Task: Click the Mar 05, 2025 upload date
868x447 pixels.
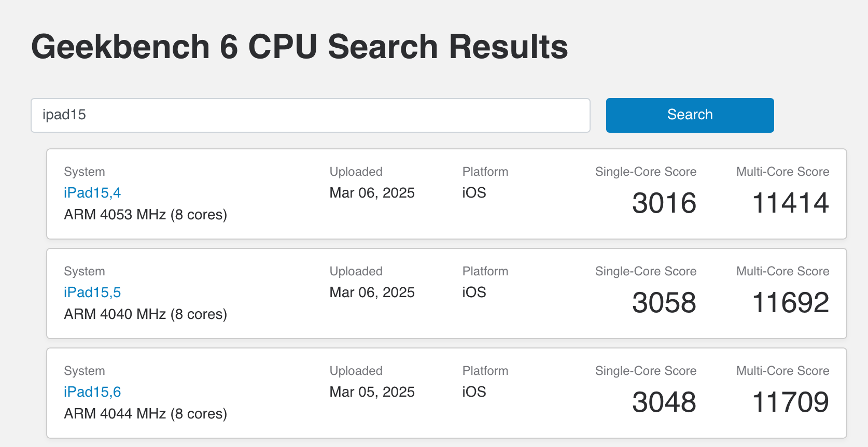Action: tap(372, 392)
